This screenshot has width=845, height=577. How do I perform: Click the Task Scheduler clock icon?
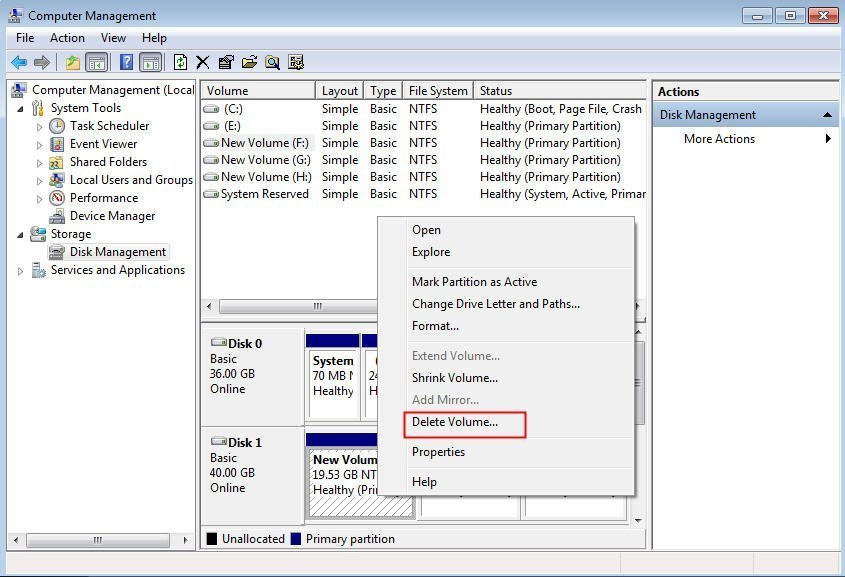pyautogui.click(x=57, y=126)
